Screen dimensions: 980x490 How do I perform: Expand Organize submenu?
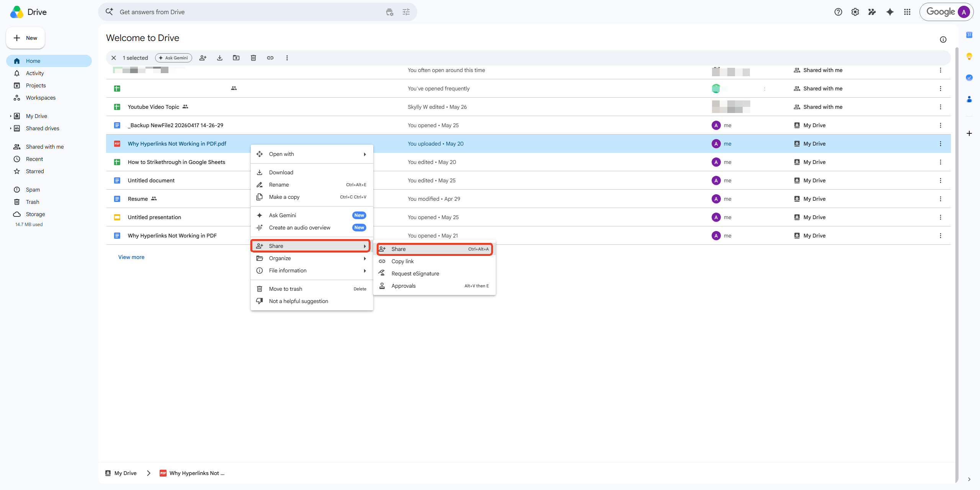point(312,258)
